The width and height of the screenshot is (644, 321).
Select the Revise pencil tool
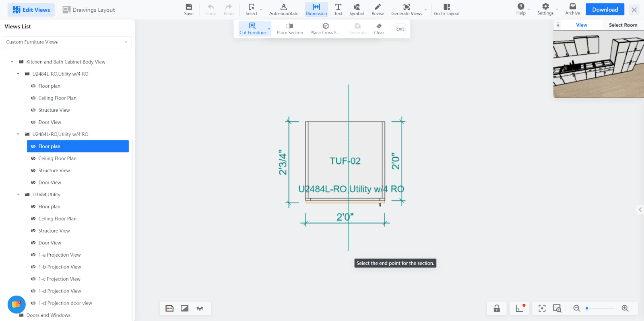click(378, 9)
